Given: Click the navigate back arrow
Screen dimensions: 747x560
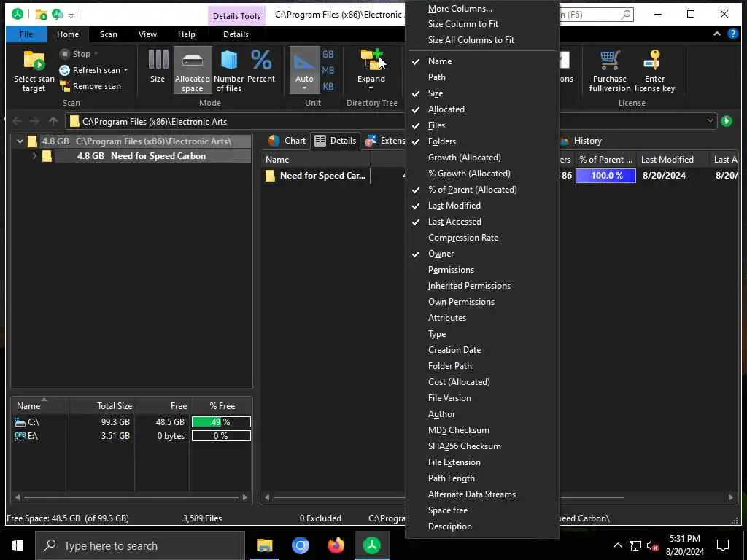Looking at the screenshot, I should point(18,122).
